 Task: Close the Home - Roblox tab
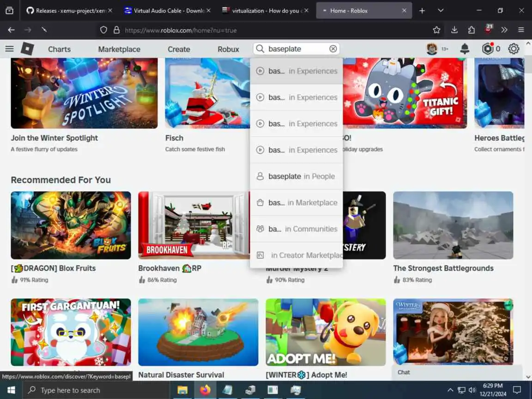pos(404,11)
